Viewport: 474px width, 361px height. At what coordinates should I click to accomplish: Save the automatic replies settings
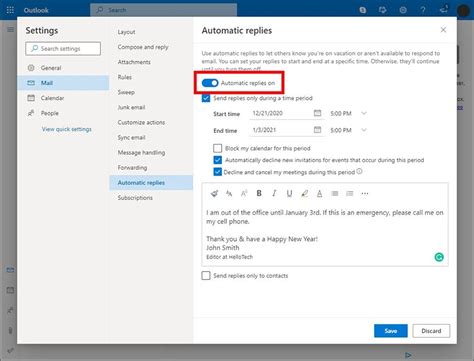pyautogui.click(x=391, y=331)
